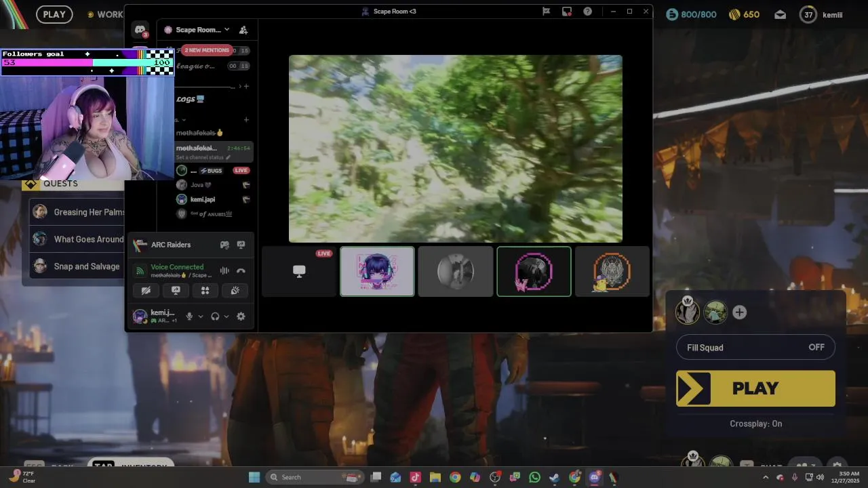Click the flag icon in the Discord title bar
The height and width of the screenshot is (488, 868).
pyautogui.click(x=546, y=11)
